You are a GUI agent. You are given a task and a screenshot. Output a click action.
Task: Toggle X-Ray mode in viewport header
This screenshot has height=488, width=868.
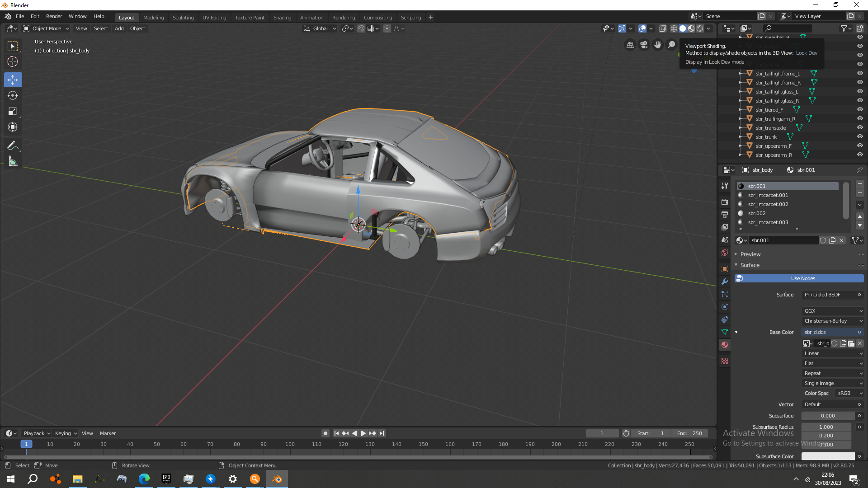pos(663,28)
